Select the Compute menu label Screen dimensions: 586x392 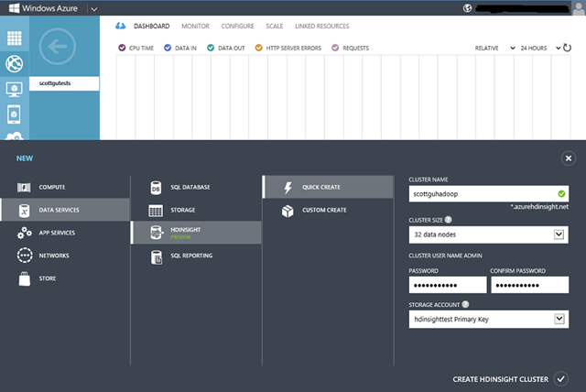52,187
